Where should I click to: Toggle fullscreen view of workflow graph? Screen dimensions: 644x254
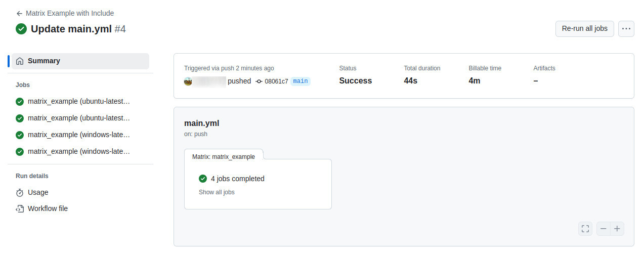[585, 229]
